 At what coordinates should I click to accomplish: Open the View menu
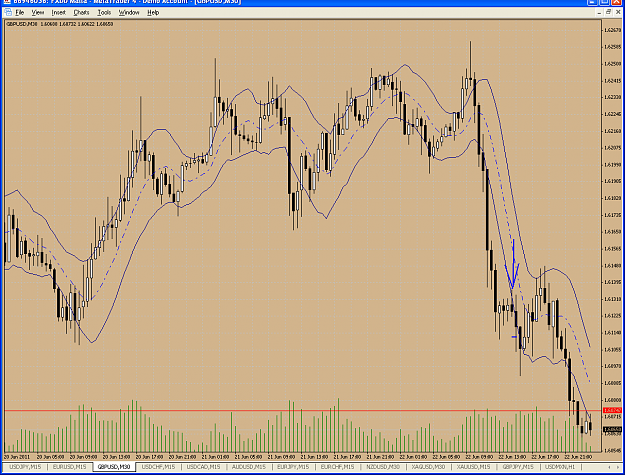pyautogui.click(x=37, y=13)
